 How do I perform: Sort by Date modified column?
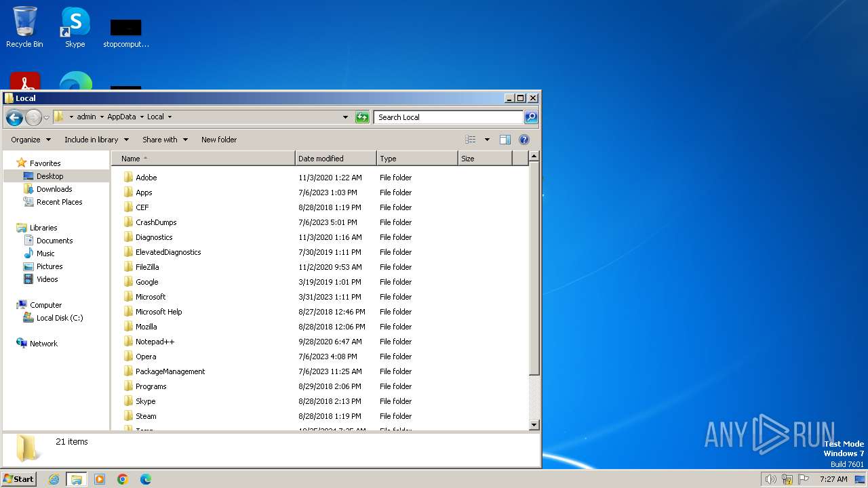pyautogui.click(x=336, y=159)
